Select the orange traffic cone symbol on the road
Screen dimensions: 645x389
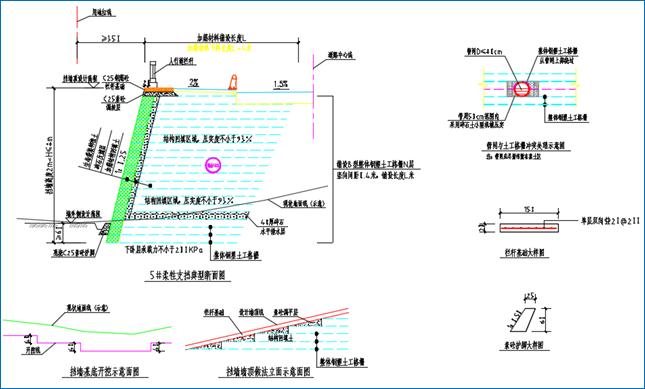233,82
